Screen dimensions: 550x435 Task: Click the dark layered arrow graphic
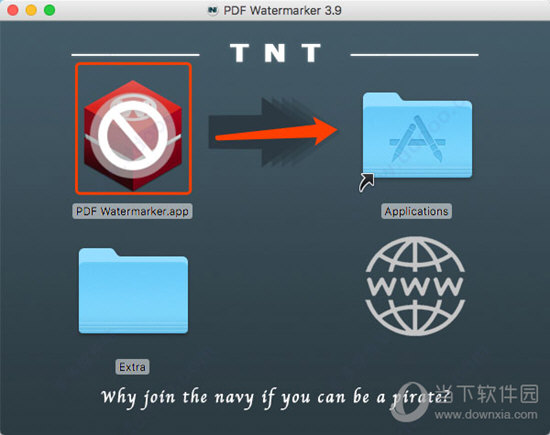pyautogui.click(x=261, y=132)
